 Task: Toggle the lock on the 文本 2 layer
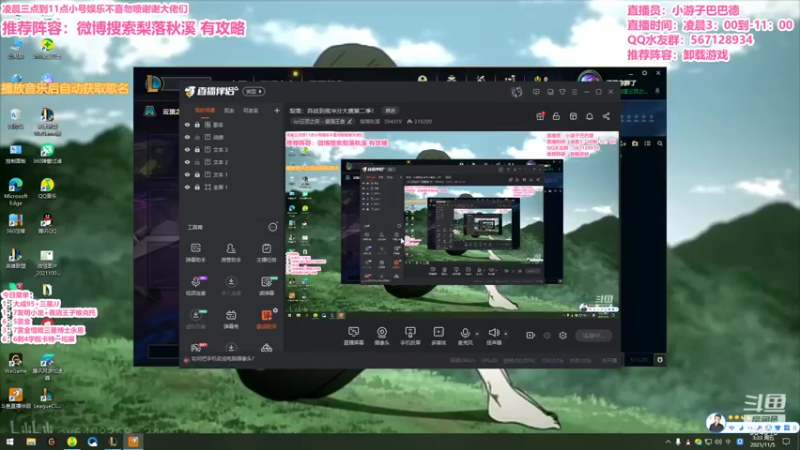197,162
